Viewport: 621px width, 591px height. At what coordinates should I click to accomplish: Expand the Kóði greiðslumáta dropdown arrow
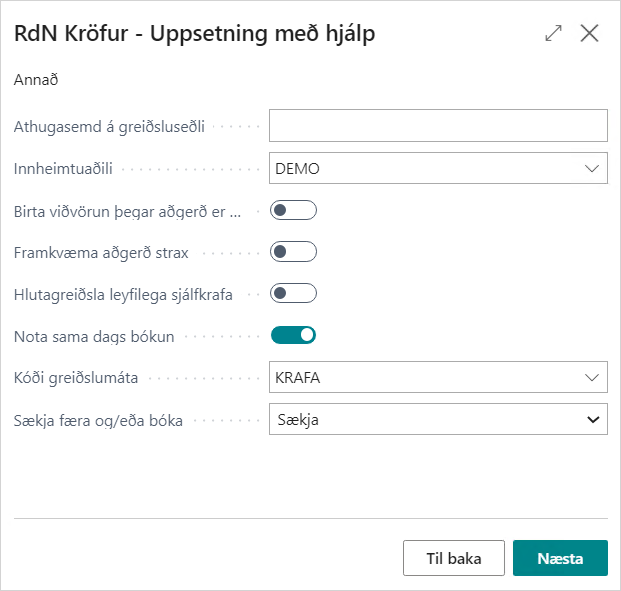(592, 377)
